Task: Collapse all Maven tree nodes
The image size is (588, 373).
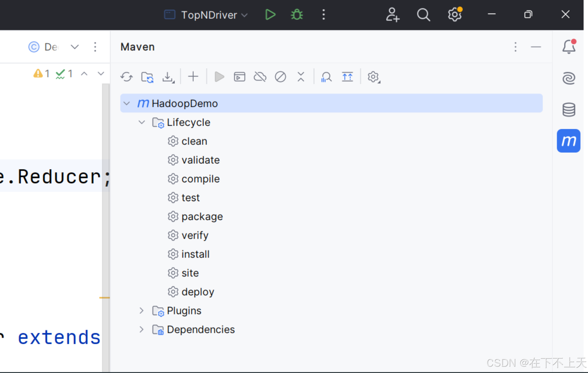Action: 301,77
